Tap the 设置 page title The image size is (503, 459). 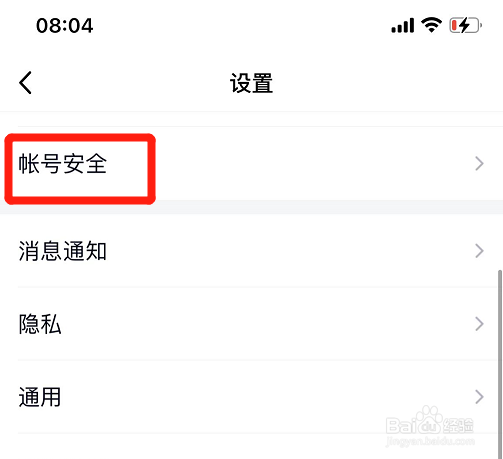click(x=251, y=83)
